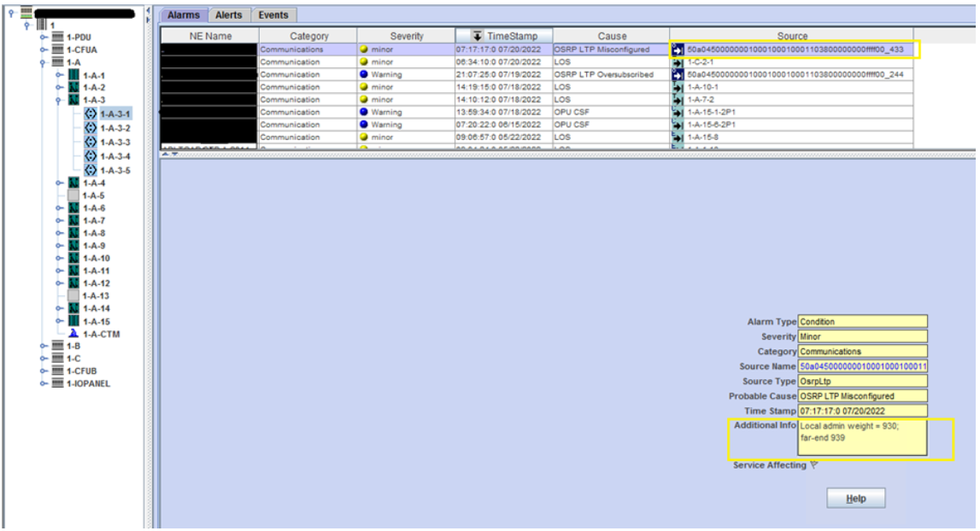Collapse the 1-A shelf node

pos(43,62)
